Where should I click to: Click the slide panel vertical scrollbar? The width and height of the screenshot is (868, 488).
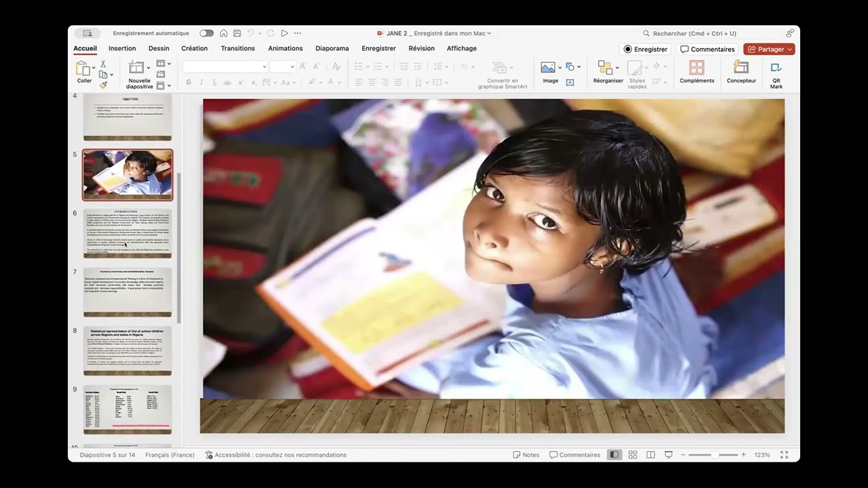[179, 247]
